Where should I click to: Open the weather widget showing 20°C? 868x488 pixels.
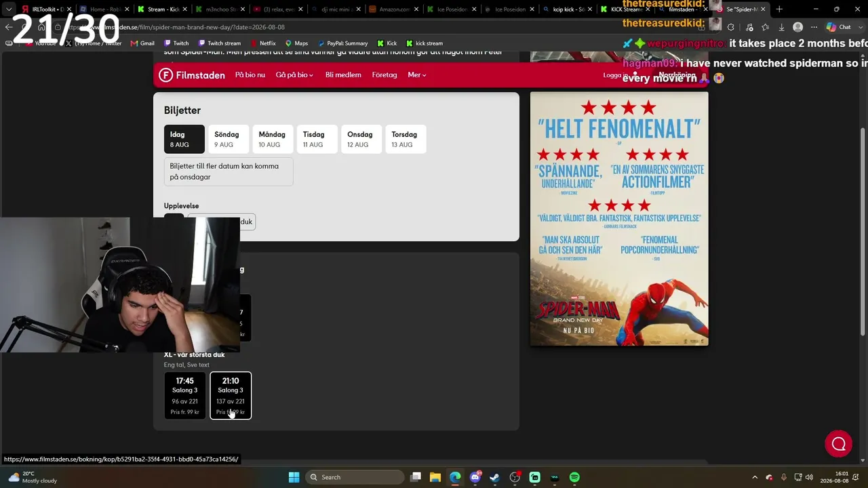[32, 477]
